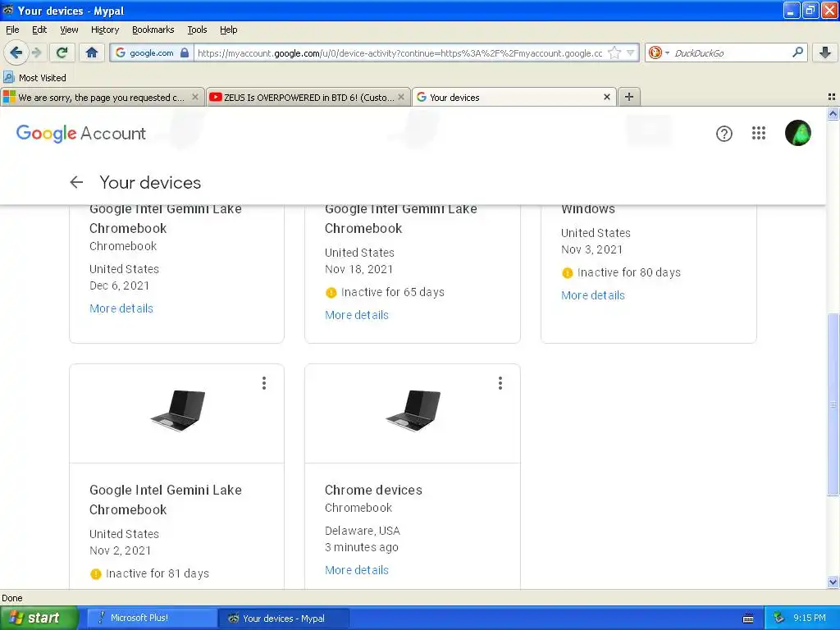Click the network tray icon near clock
Image resolution: width=840 pixels, height=630 pixels.
pos(778,618)
